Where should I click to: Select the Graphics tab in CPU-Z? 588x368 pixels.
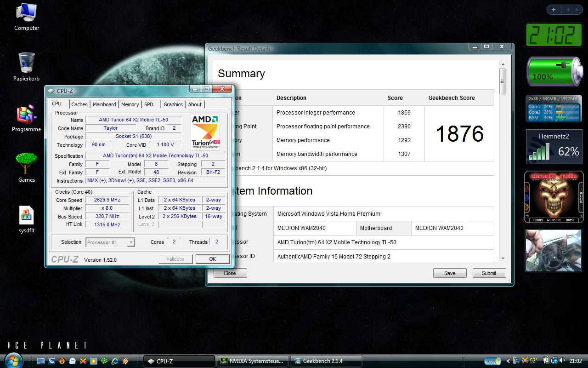click(173, 104)
